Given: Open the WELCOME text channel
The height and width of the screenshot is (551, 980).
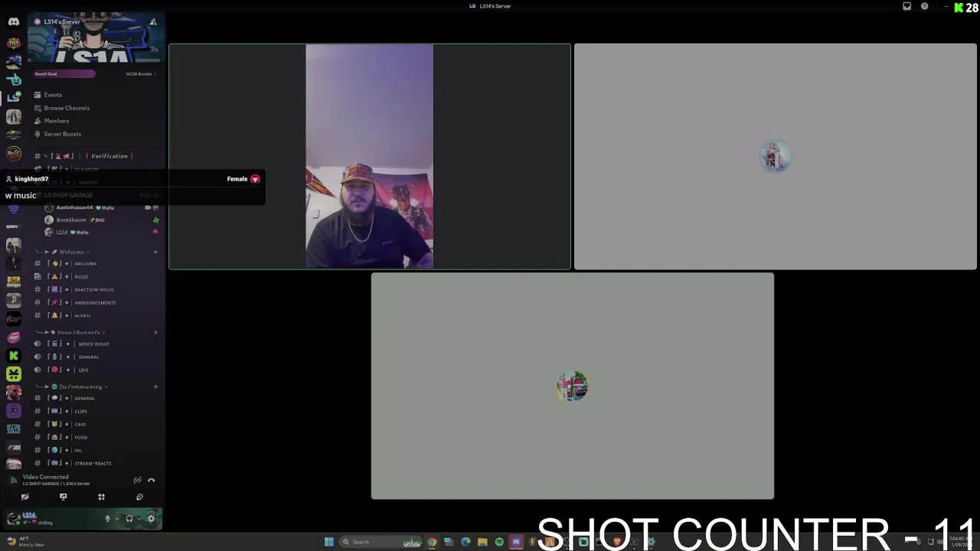Looking at the screenshot, I should pos(94,263).
